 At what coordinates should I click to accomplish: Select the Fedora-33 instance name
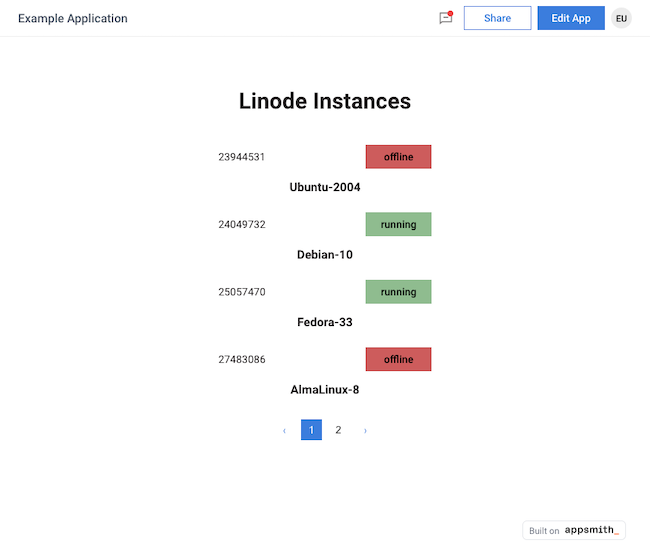click(x=325, y=322)
